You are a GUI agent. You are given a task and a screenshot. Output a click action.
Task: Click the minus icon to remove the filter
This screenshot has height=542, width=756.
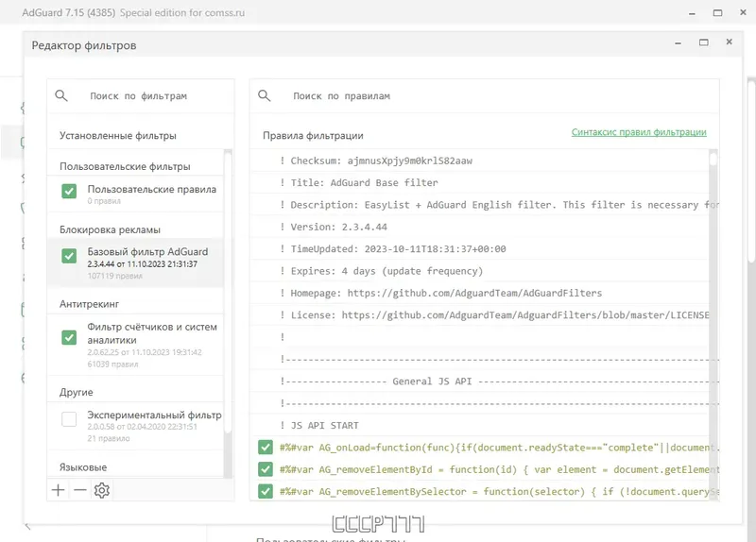coord(80,490)
